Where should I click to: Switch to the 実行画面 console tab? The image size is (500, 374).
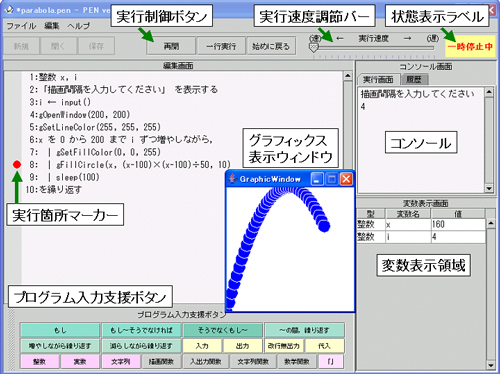[378, 79]
